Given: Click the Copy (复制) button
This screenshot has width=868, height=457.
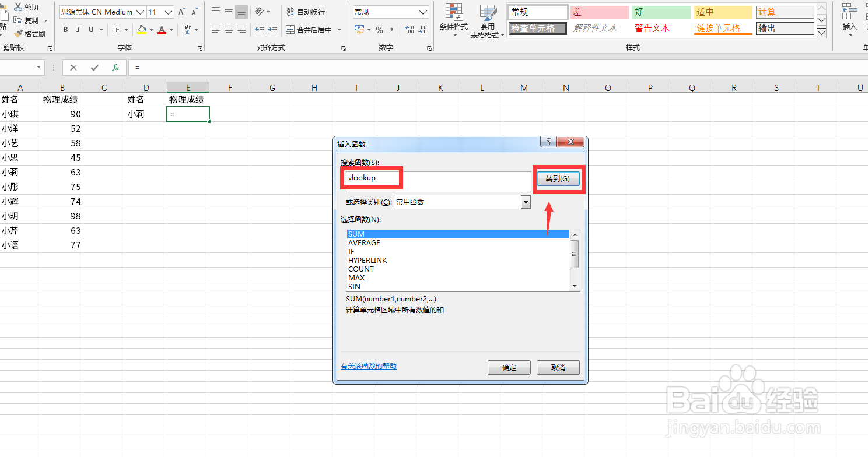Looking at the screenshot, I should pyautogui.click(x=26, y=20).
